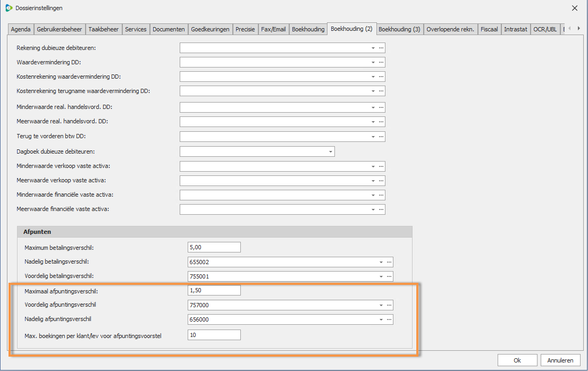Screen dimensions: 588x371
Task: Open ellipsis for Minderwaarde financiële vaste activa
Action: pyautogui.click(x=381, y=195)
